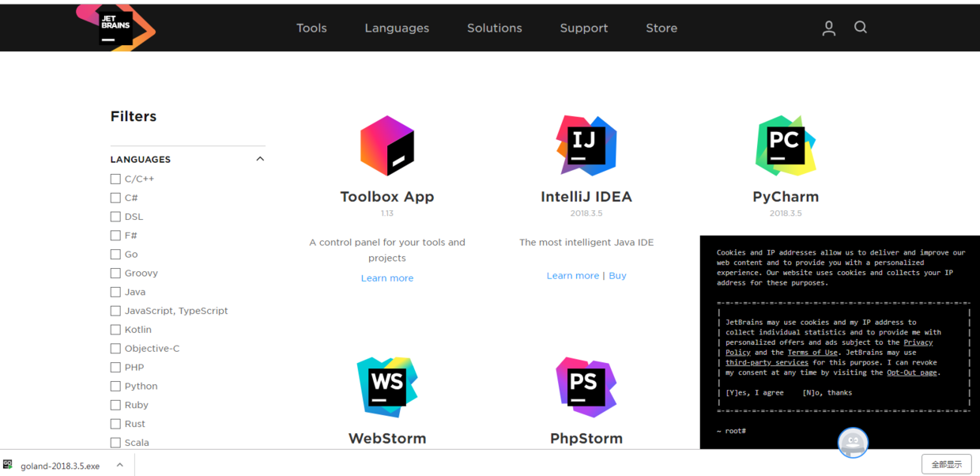Click the Toolbox App title
980x476 pixels.
387,197
